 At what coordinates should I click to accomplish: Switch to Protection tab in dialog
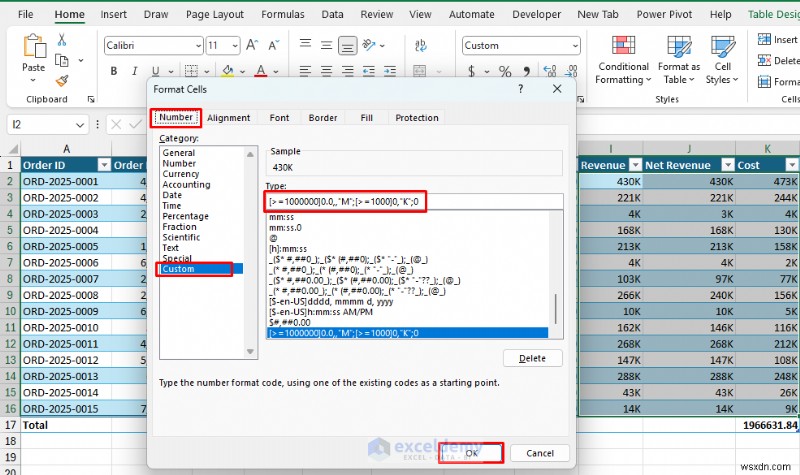click(x=417, y=118)
